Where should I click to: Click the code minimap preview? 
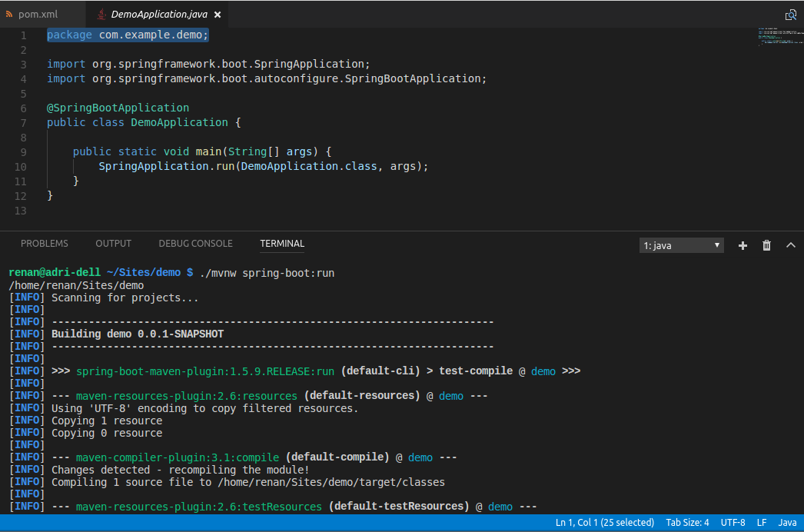click(x=776, y=37)
